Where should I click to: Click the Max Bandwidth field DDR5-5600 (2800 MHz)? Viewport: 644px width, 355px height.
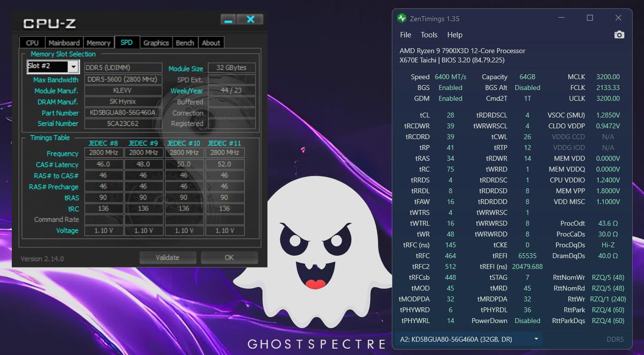[x=123, y=79]
